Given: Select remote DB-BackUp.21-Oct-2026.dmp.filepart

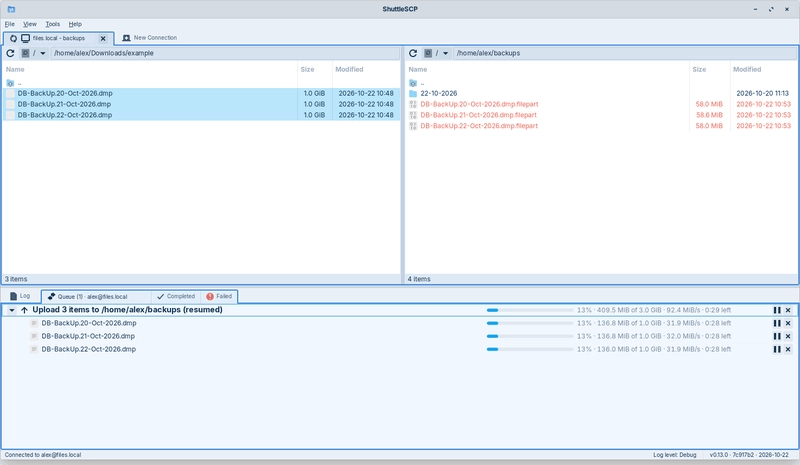Looking at the screenshot, I should point(601,115).
